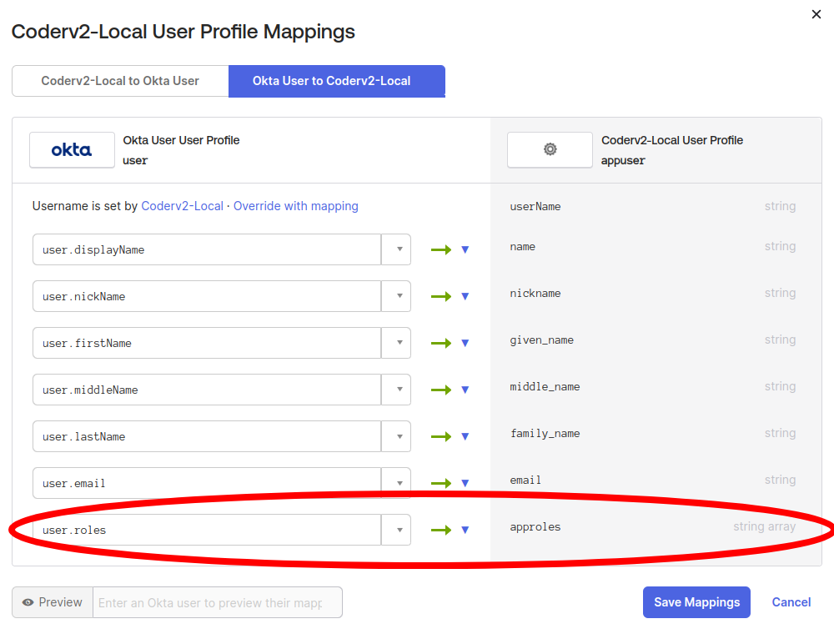Open mapping direction menu for email row
Viewport: 834px width, 644px height.
coord(465,483)
